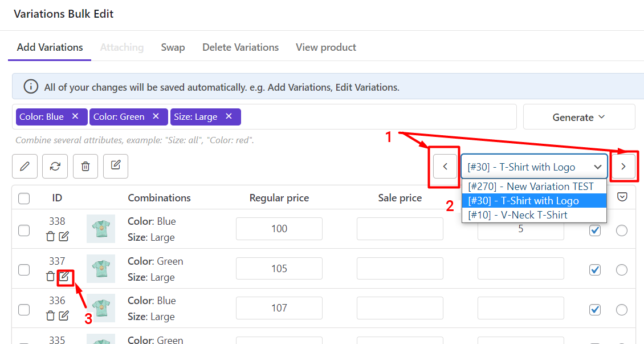
Task: Click the T-shirt thumbnail for variation 337
Action: tap(101, 269)
